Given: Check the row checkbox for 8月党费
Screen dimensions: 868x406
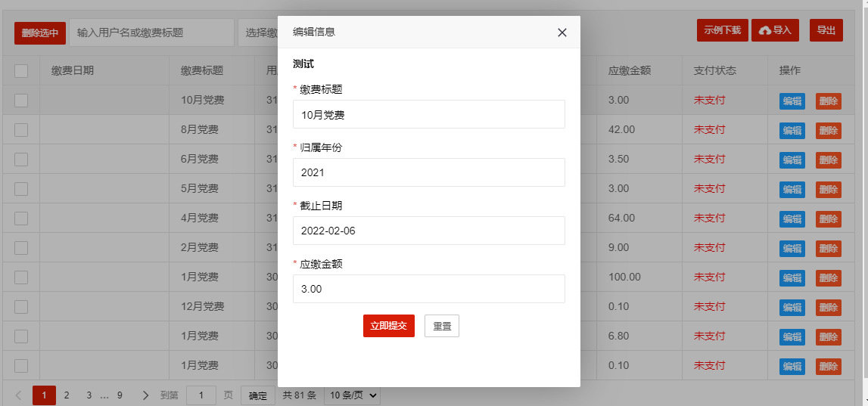Looking at the screenshot, I should click(21, 129).
